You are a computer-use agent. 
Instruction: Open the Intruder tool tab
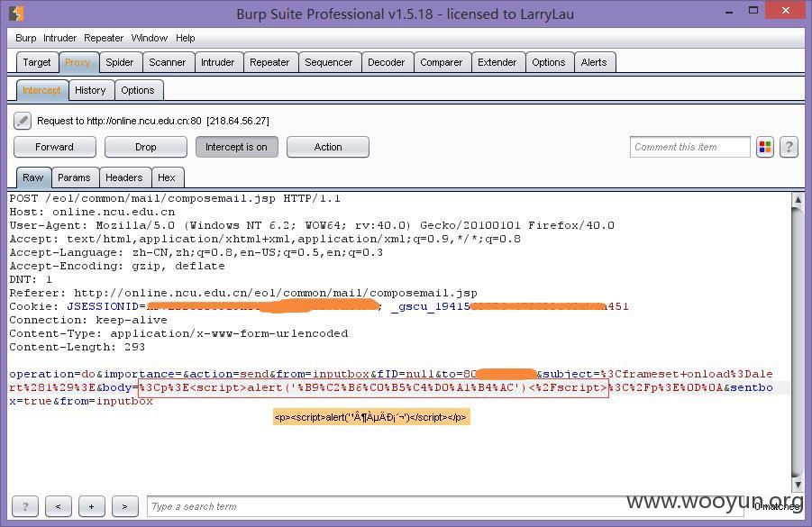click(x=217, y=62)
